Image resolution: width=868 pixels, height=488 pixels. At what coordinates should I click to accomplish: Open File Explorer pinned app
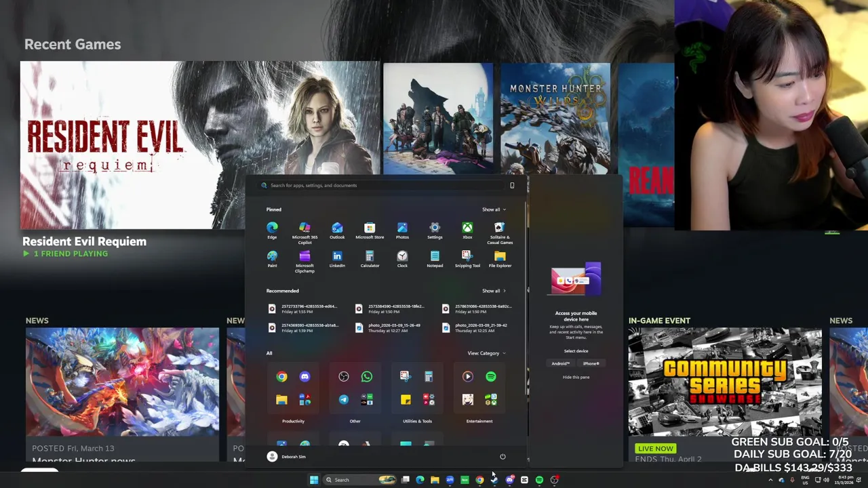tap(500, 259)
